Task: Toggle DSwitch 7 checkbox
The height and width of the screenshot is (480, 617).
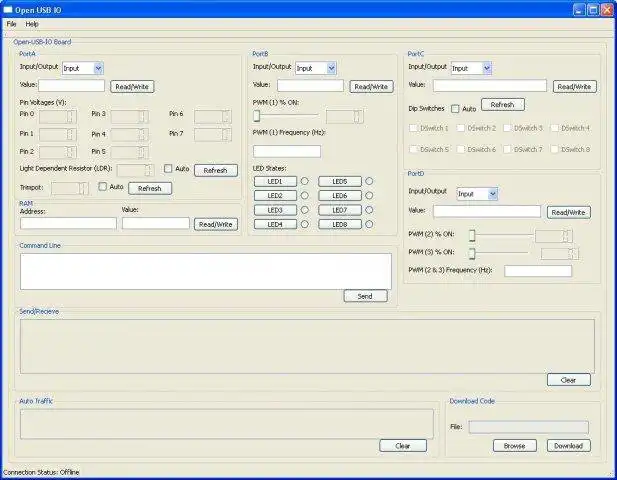Action: pyautogui.click(x=507, y=149)
